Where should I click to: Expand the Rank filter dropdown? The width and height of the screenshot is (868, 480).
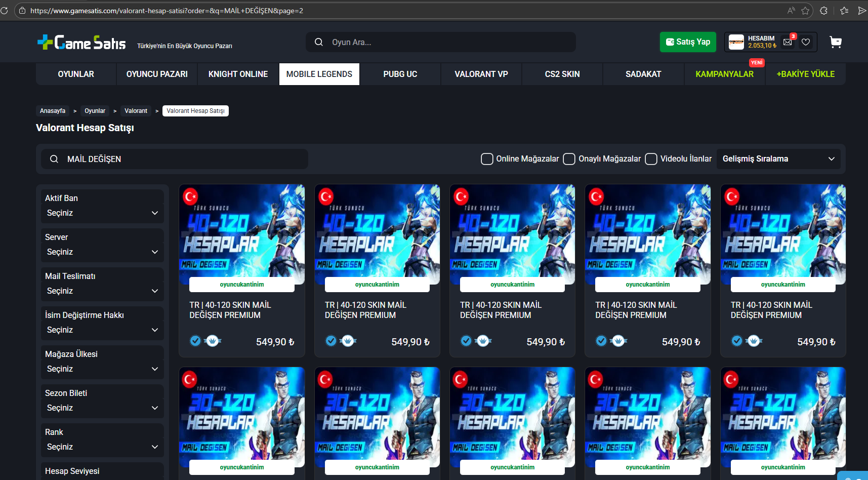click(x=102, y=447)
